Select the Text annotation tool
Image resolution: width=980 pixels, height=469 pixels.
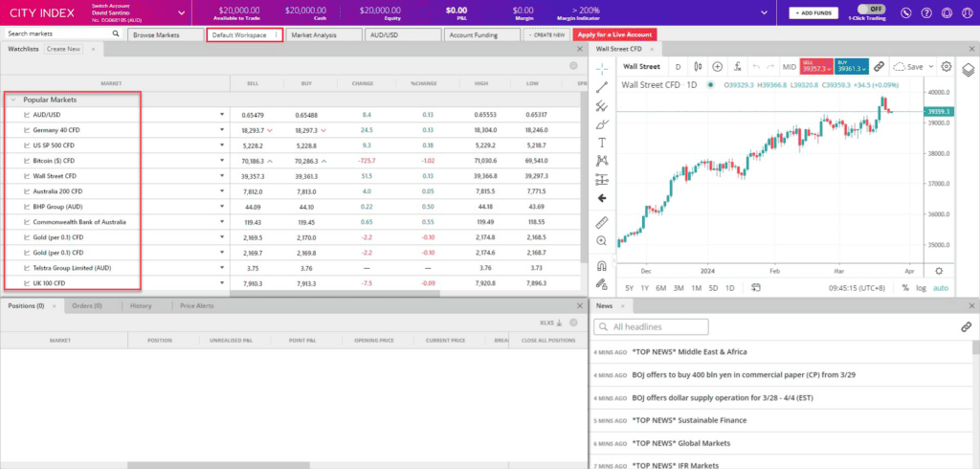click(602, 143)
